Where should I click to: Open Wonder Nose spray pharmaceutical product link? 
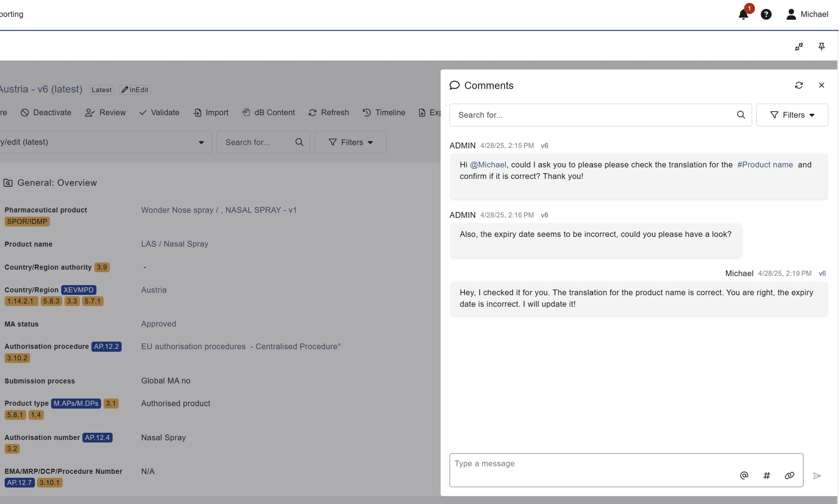point(219,210)
